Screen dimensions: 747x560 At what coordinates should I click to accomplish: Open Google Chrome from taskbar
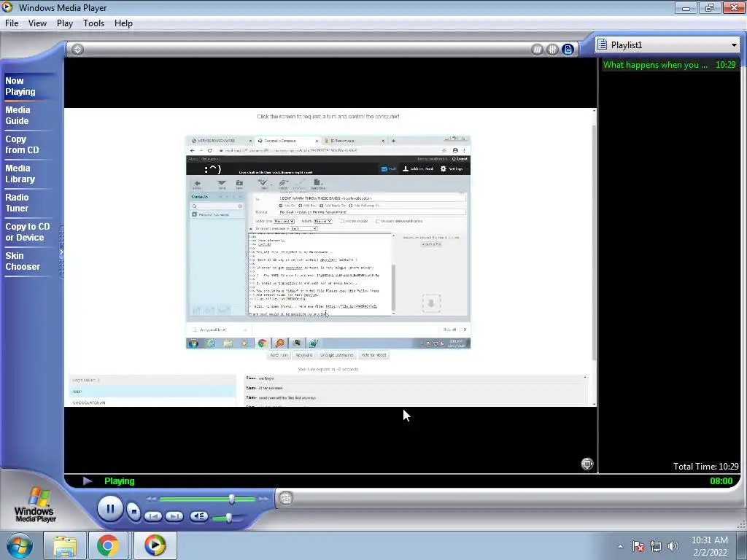tap(108, 545)
